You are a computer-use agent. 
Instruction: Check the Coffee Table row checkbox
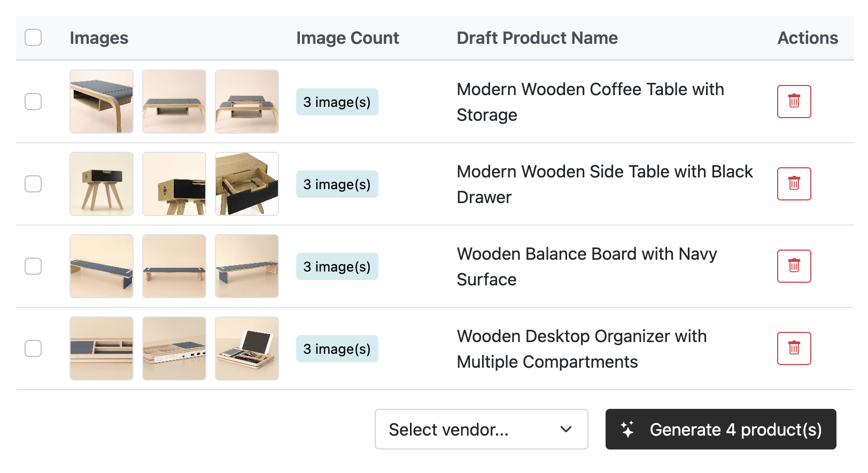(33, 102)
